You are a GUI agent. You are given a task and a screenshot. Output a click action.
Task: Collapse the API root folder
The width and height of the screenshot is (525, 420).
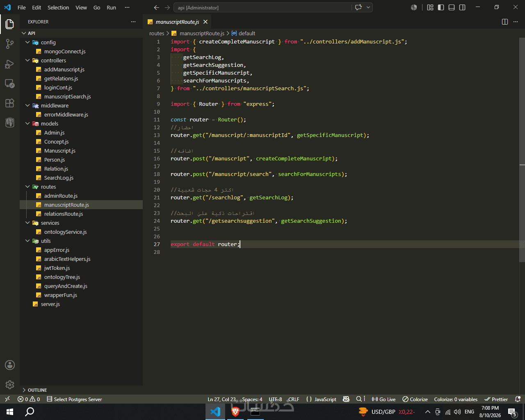(x=81, y=33)
